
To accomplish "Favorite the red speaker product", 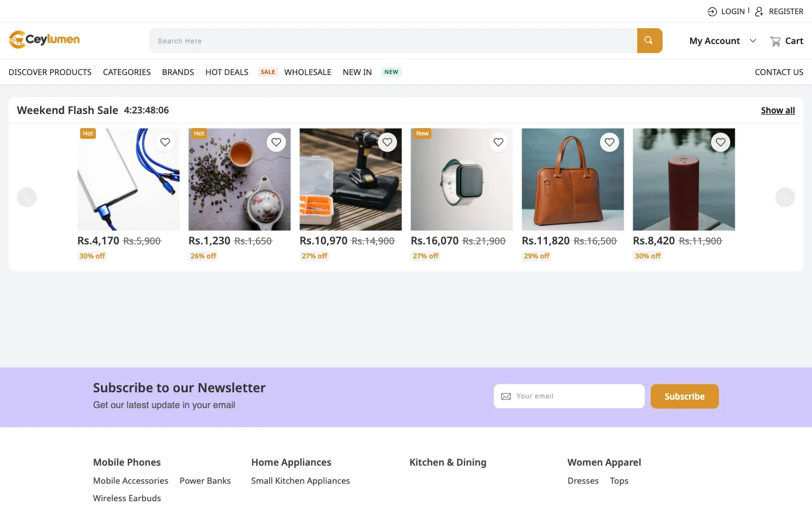I will tap(721, 142).
